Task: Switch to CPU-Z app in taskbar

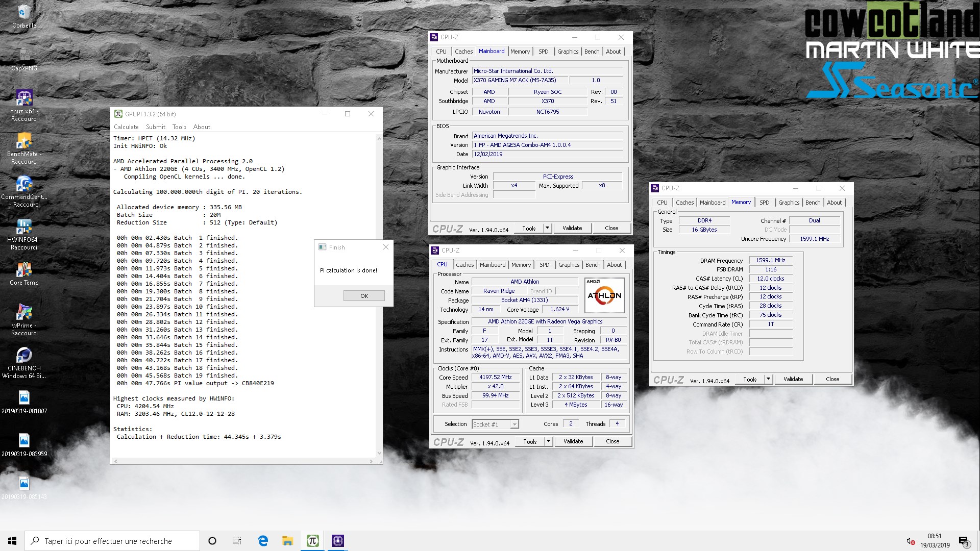Action: pos(337,541)
